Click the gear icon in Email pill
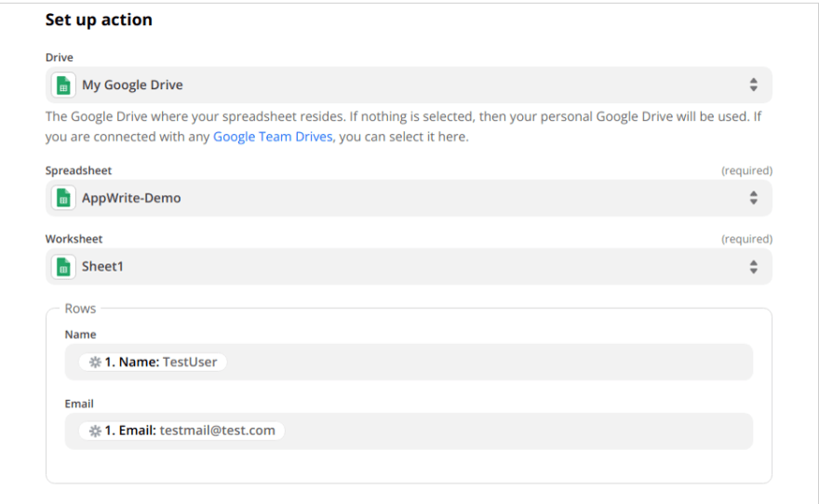Image resolution: width=819 pixels, height=504 pixels. (95, 431)
